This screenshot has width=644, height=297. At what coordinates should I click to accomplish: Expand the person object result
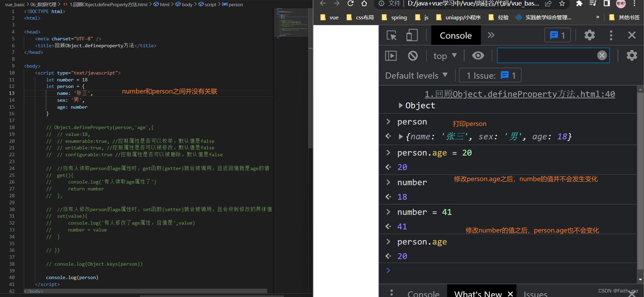click(x=401, y=137)
